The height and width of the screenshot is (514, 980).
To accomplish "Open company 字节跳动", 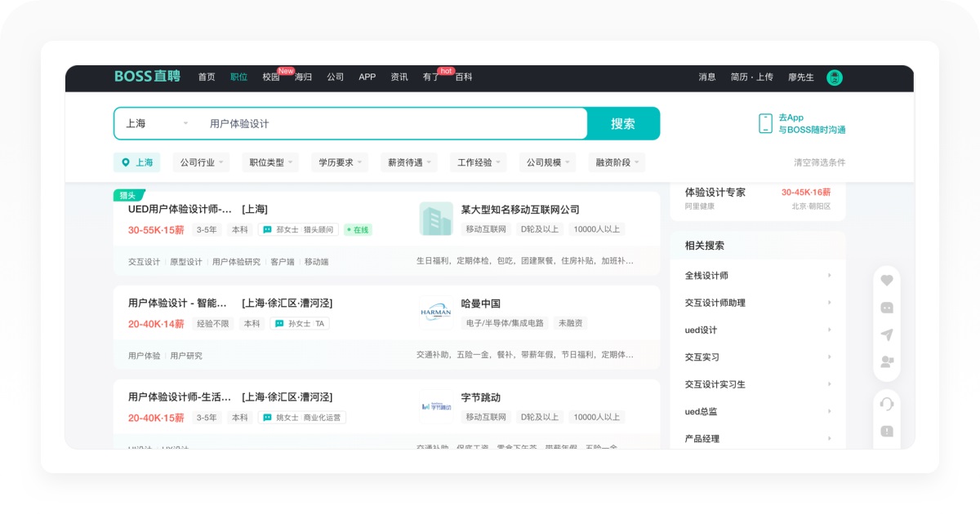I will [x=481, y=397].
